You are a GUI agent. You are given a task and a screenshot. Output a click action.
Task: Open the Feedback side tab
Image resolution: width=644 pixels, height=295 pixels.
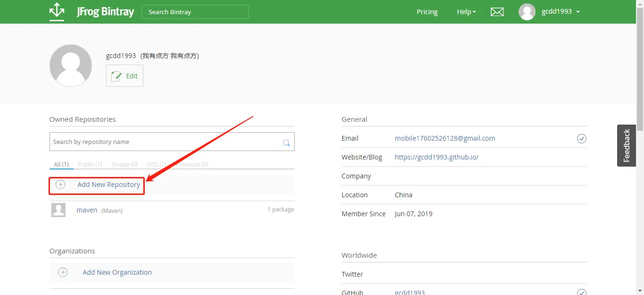627,145
